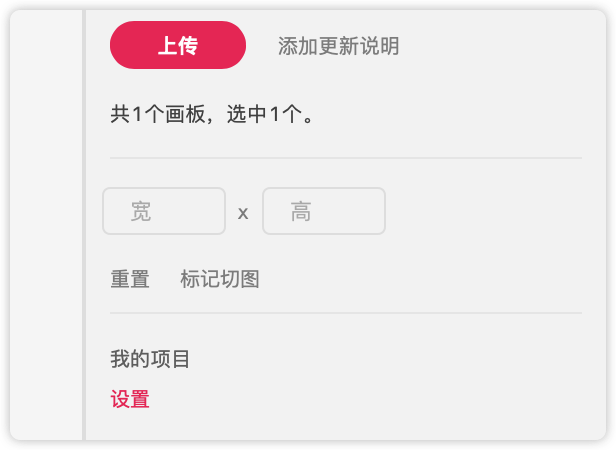
Task: Place the cursor in the 高 box
Action: [x=324, y=211]
